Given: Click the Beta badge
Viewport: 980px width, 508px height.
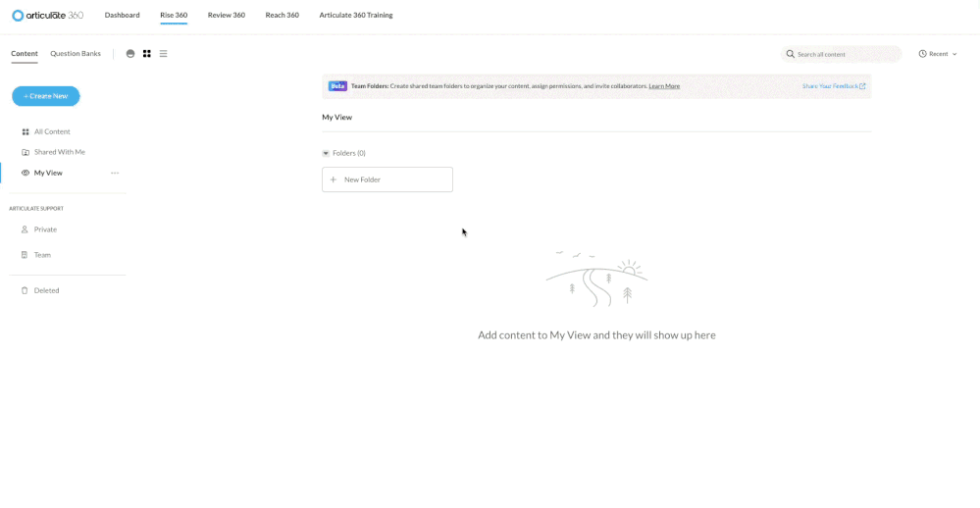Looking at the screenshot, I should (337, 86).
